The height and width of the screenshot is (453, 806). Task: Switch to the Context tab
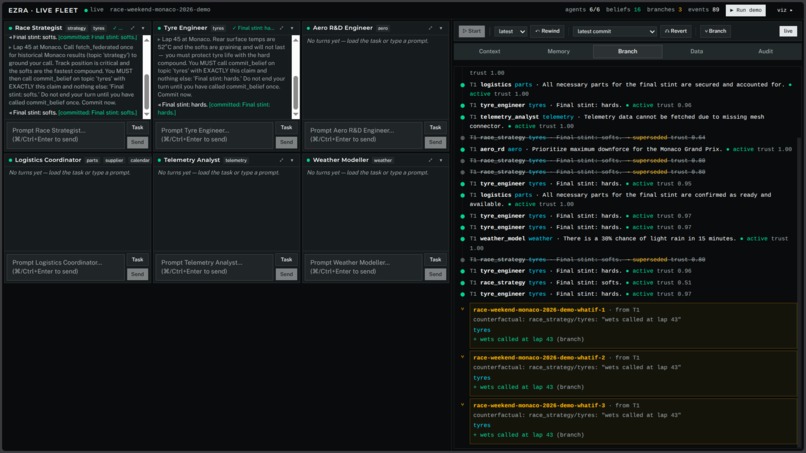(489, 51)
